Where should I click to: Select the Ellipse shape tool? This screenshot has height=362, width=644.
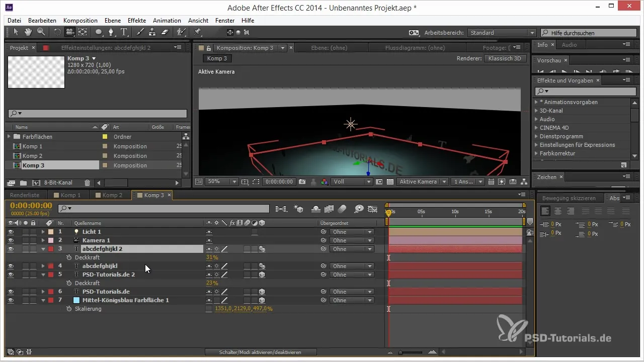click(99, 32)
